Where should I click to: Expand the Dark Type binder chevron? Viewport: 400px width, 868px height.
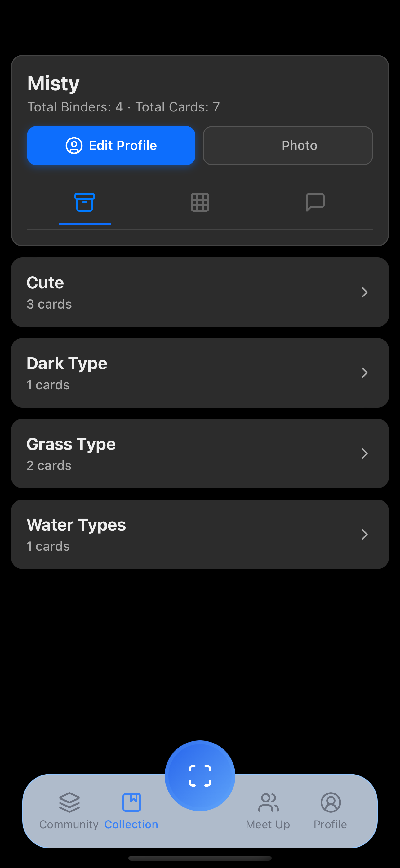[364, 373]
